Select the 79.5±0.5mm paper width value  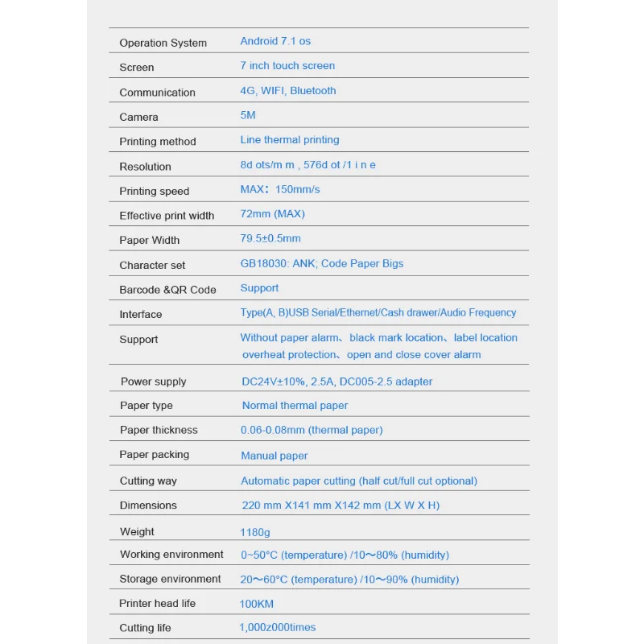(270, 238)
